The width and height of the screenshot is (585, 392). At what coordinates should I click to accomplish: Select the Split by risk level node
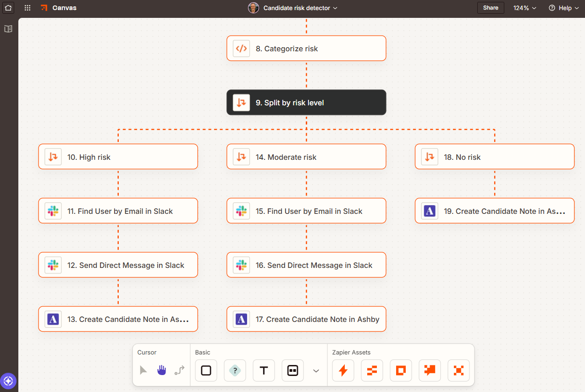pyautogui.click(x=306, y=103)
